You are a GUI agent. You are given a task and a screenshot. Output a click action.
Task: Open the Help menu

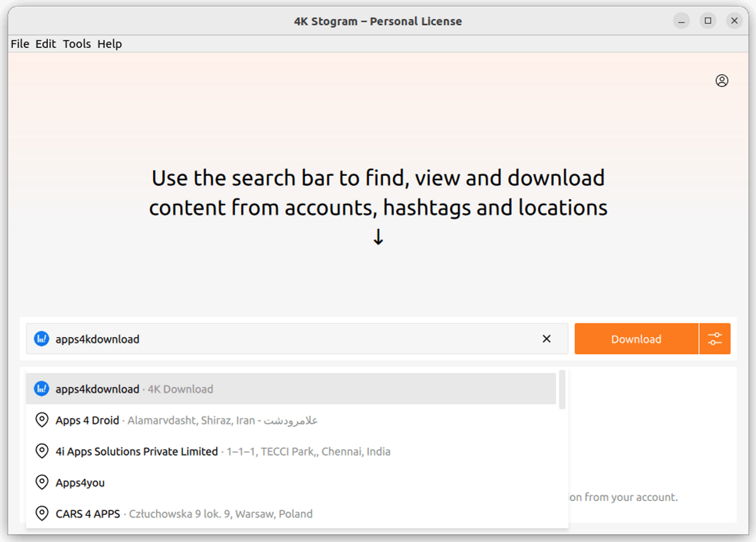click(x=110, y=44)
